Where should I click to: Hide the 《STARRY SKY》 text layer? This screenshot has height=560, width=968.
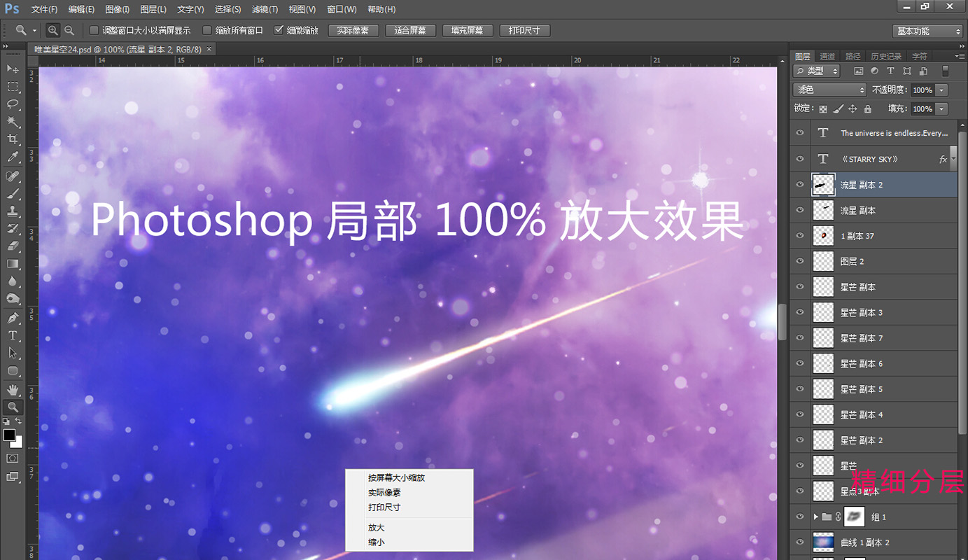(x=800, y=159)
